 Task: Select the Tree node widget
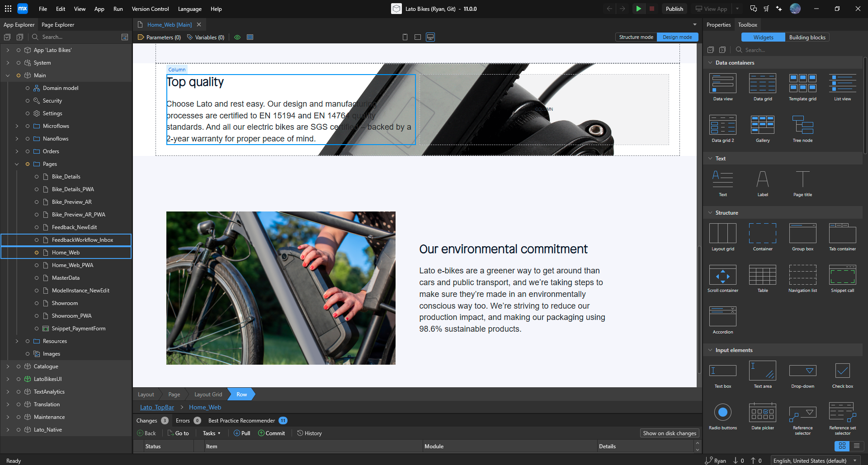click(x=802, y=125)
